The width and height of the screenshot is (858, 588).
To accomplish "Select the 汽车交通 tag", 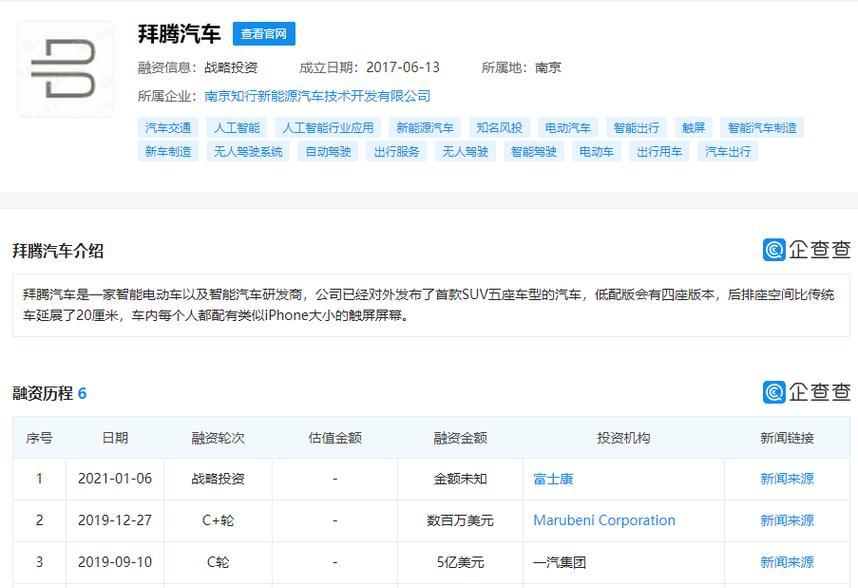I will pos(168,127).
